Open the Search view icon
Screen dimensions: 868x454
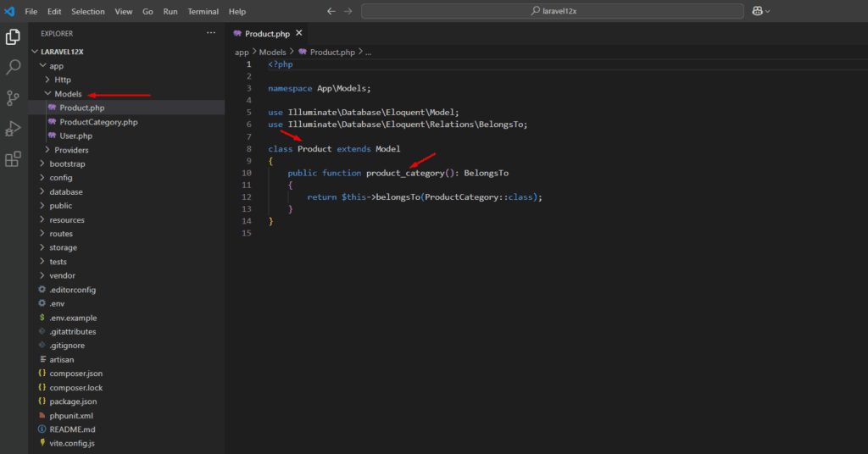coord(13,67)
